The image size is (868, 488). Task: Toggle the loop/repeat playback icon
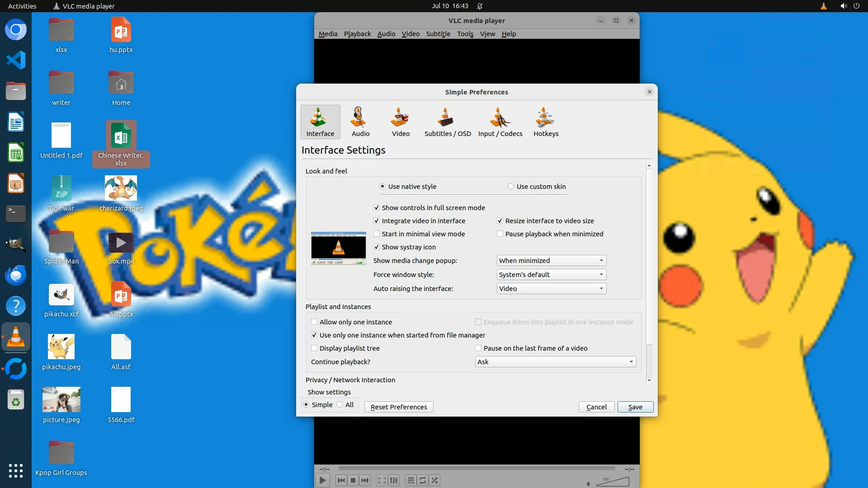click(x=423, y=480)
